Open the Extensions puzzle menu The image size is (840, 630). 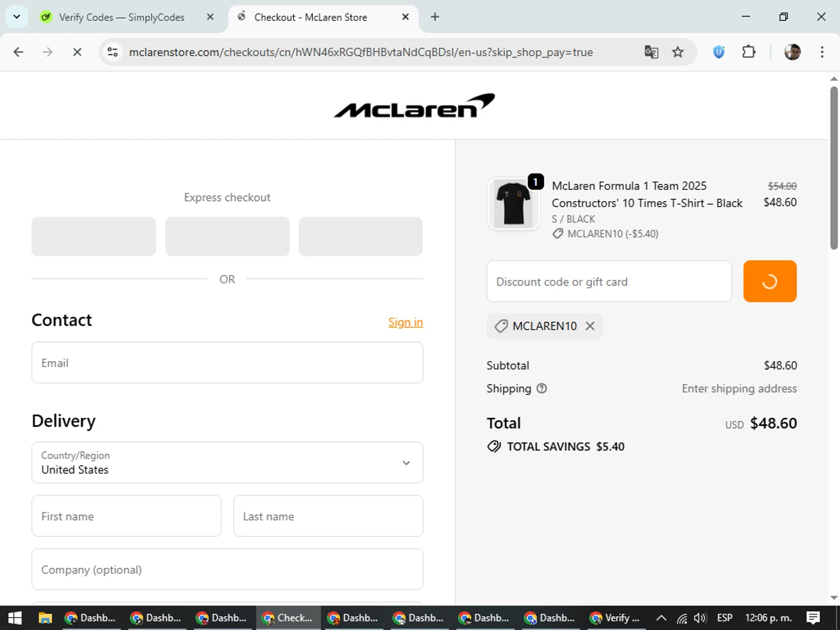[749, 52]
